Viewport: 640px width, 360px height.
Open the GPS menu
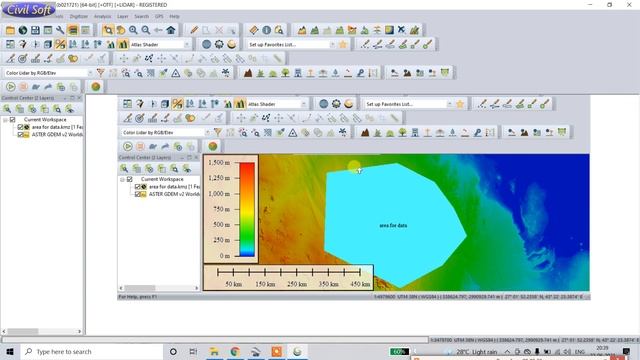tap(159, 16)
